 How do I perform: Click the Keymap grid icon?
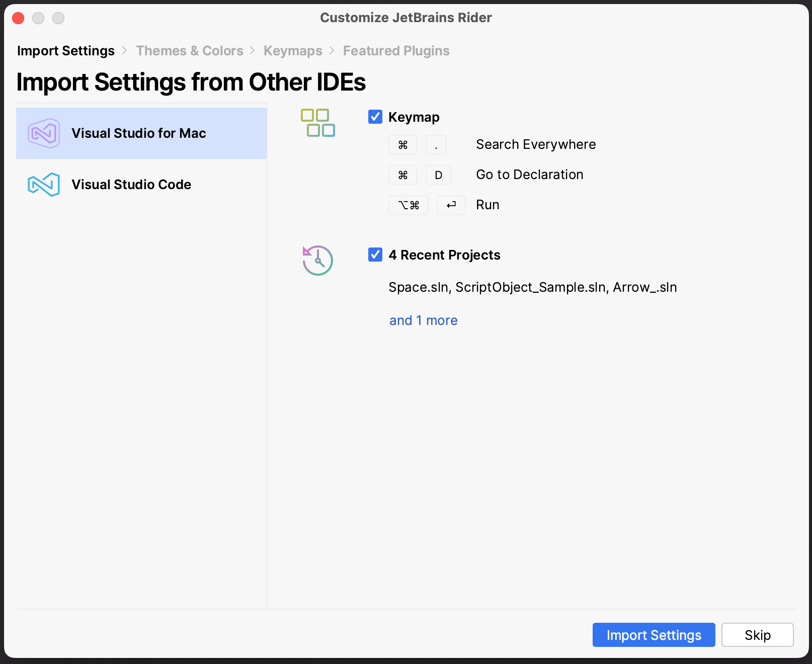[318, 123]
